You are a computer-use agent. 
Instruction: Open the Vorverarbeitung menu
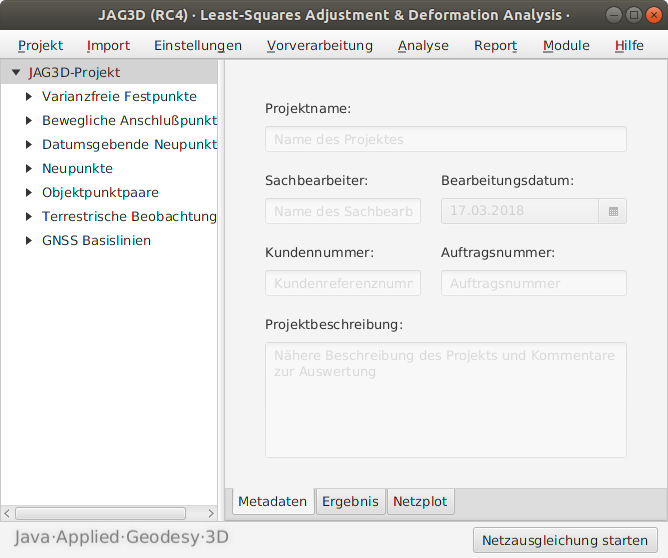pos(320,46)
